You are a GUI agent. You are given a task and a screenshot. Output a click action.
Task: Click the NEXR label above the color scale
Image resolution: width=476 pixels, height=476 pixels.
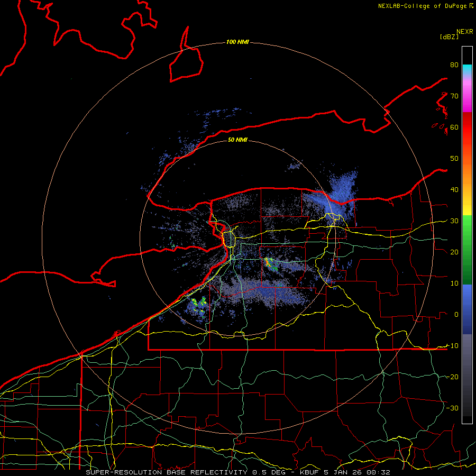[x=465, y=32]
